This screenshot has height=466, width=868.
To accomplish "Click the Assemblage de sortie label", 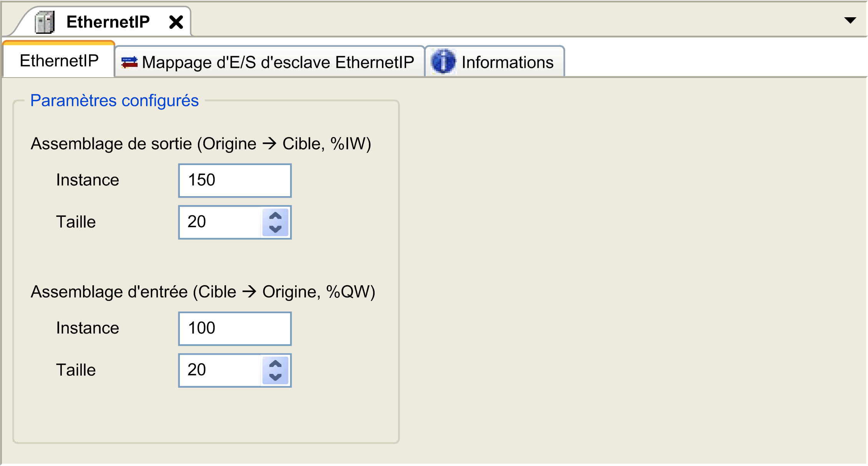I will coord(201,144).
